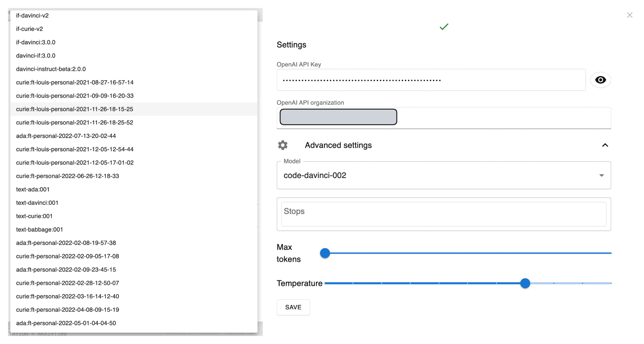Choose curie:ft-personal-2022-02-28-12-50-07

click(x=134, y=283)
